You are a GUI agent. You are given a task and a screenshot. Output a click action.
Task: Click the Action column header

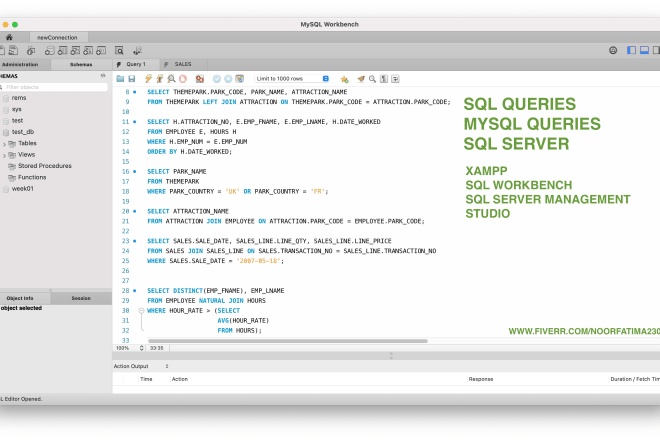[x=180, y=379]
